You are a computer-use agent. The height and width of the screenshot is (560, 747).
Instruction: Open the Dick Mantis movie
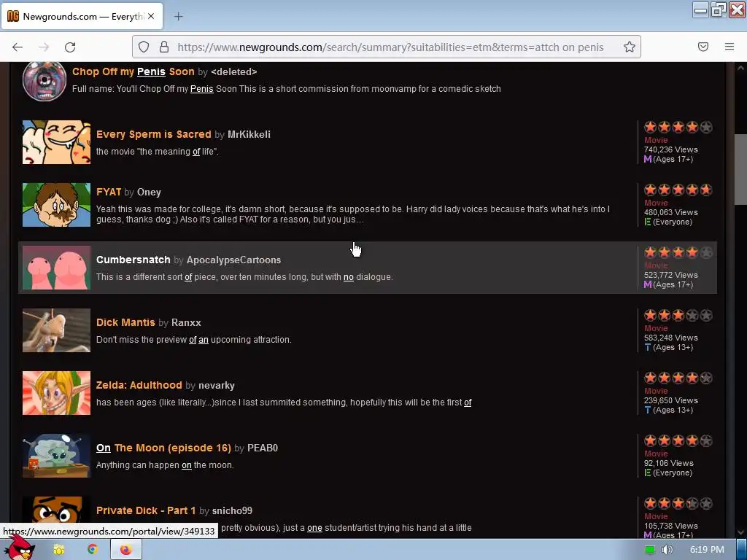[125, 322]
